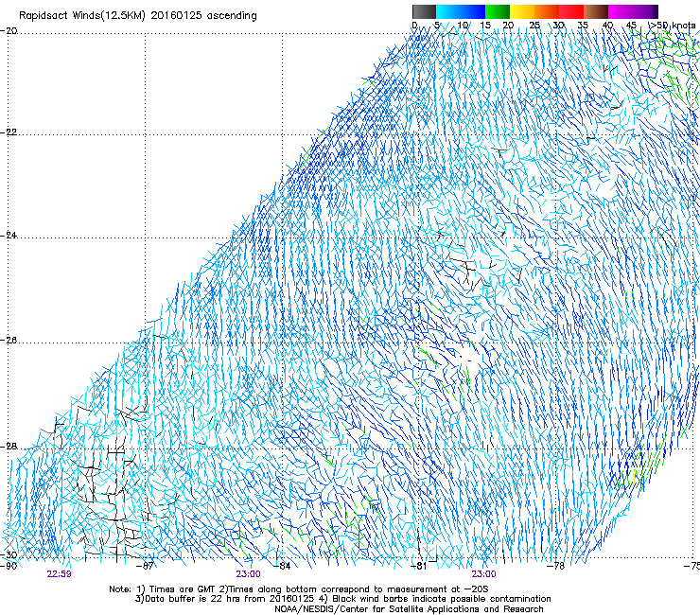Click the yellow 20-25 knots color swatch
This screenshot has width=700, height=615.
[x=522, y=11]
